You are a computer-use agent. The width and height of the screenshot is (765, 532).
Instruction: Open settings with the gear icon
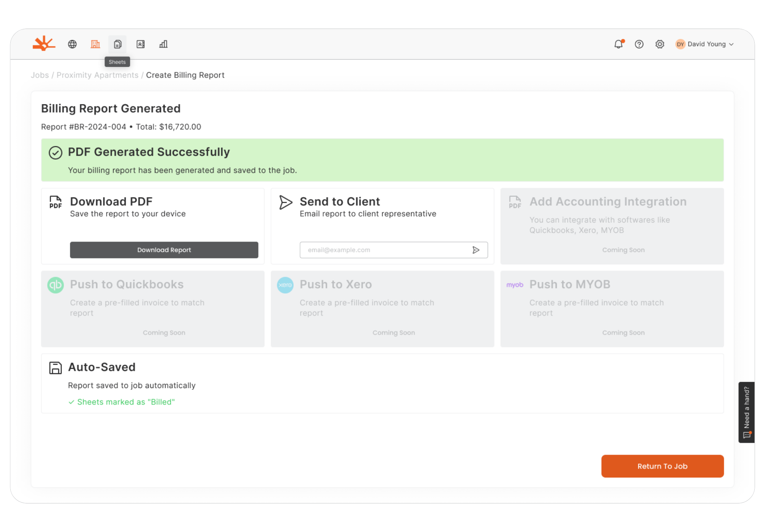pos(660,44)
